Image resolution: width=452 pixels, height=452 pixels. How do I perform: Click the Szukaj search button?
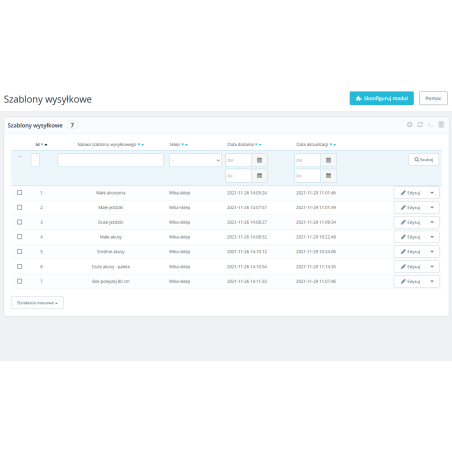pyautogui.click(x=423, y=160)
